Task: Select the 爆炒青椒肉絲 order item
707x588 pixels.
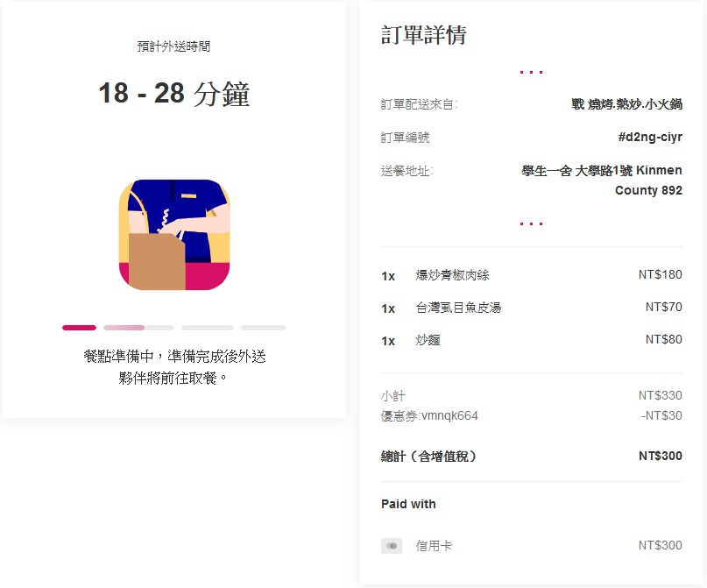Action: 532,275
